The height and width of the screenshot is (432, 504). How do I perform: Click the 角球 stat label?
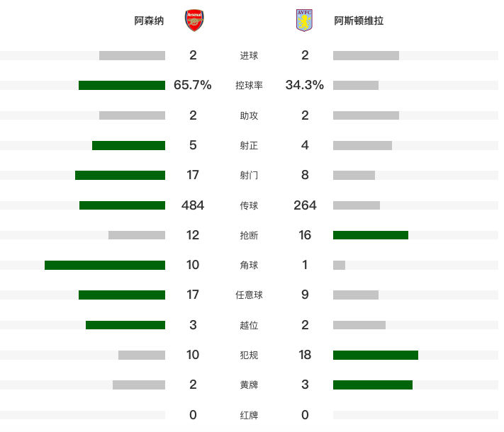pos(249,266)
